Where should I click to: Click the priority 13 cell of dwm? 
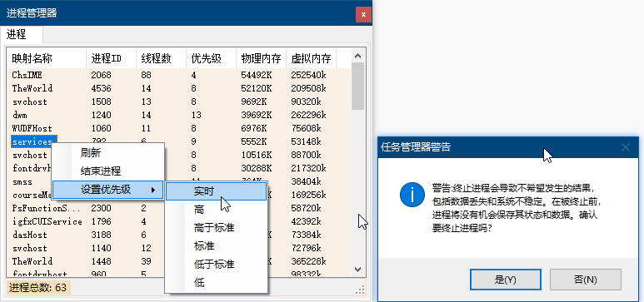(x=197, y=115)
